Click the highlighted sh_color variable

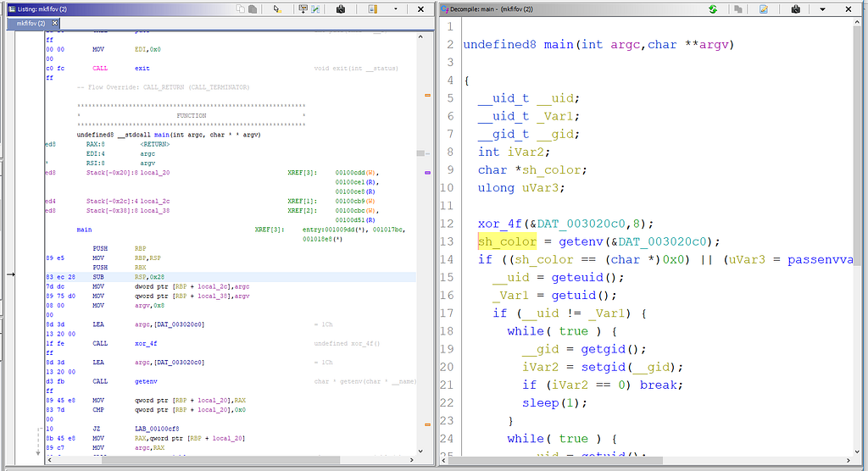(x=507, y=241)
